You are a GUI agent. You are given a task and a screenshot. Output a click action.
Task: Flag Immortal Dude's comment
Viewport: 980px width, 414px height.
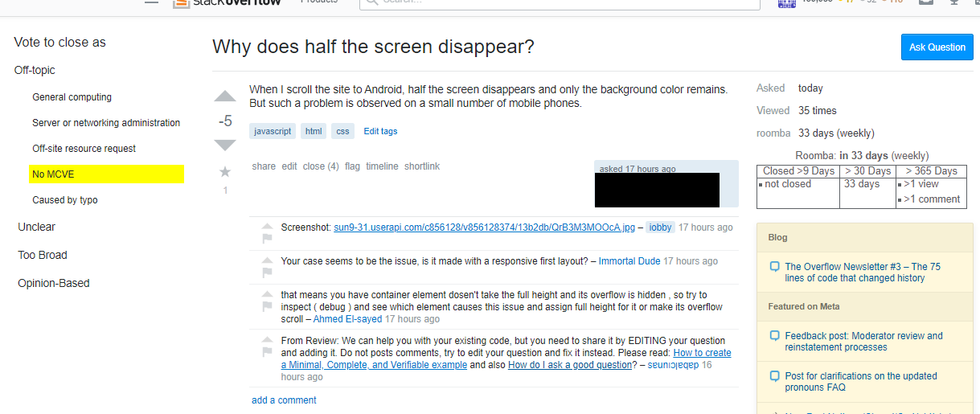coord(267,273)
